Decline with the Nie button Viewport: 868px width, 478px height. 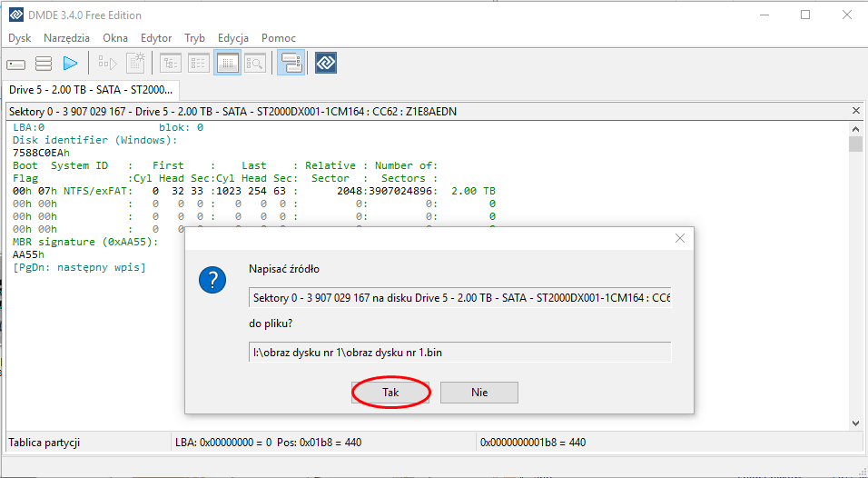click(478, 392)
